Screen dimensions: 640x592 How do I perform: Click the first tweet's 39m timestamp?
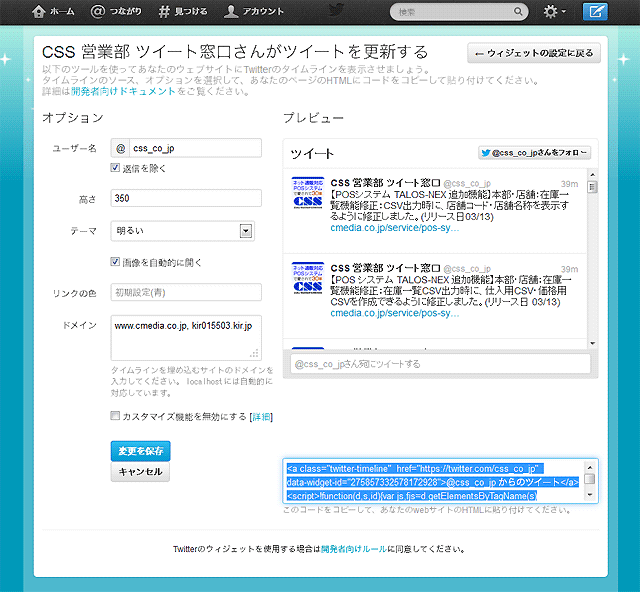[x=569, y=184]
